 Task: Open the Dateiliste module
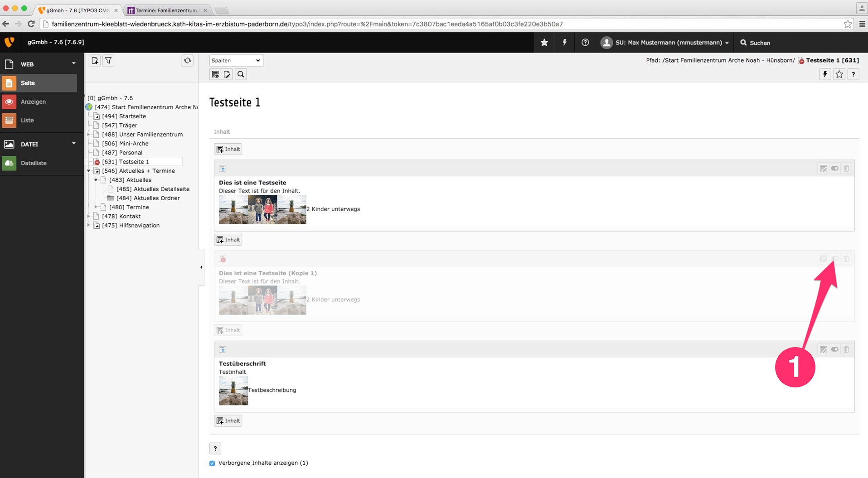click(34, 163)
